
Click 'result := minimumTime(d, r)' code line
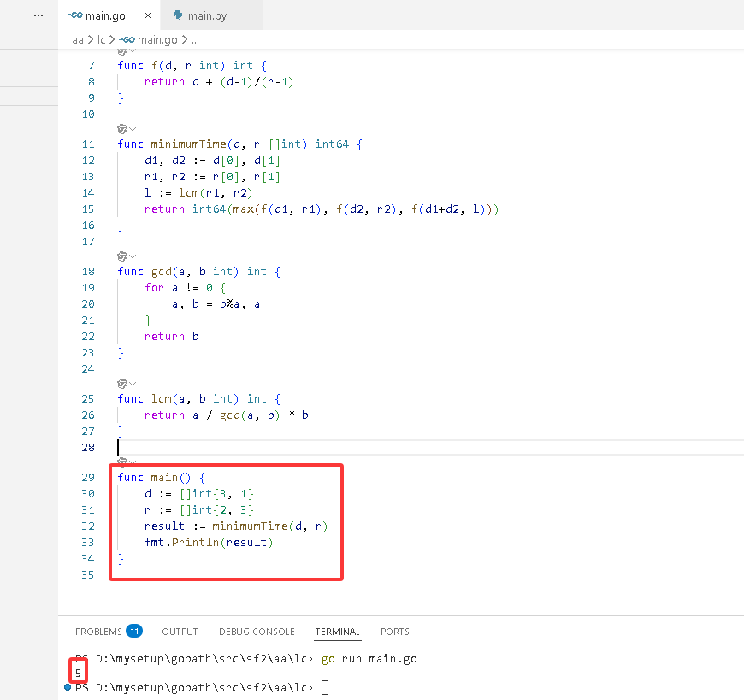236,526
